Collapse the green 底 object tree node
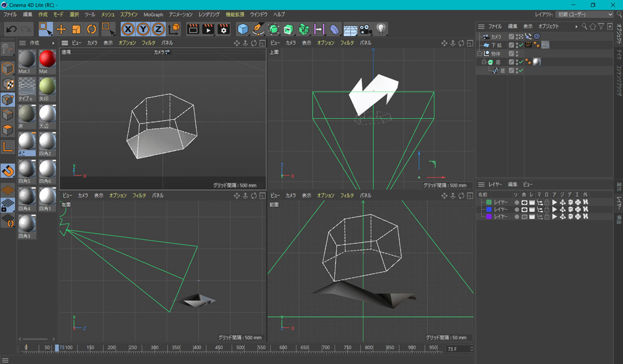Viewport: 623px width, 364px height. (484, 62)
